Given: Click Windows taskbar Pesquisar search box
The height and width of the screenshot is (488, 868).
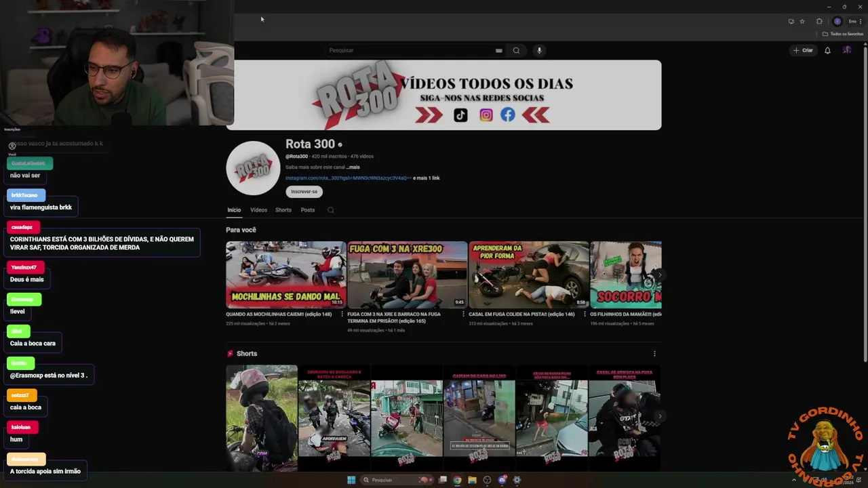Looking at the screenshot, I should point(397,480).
